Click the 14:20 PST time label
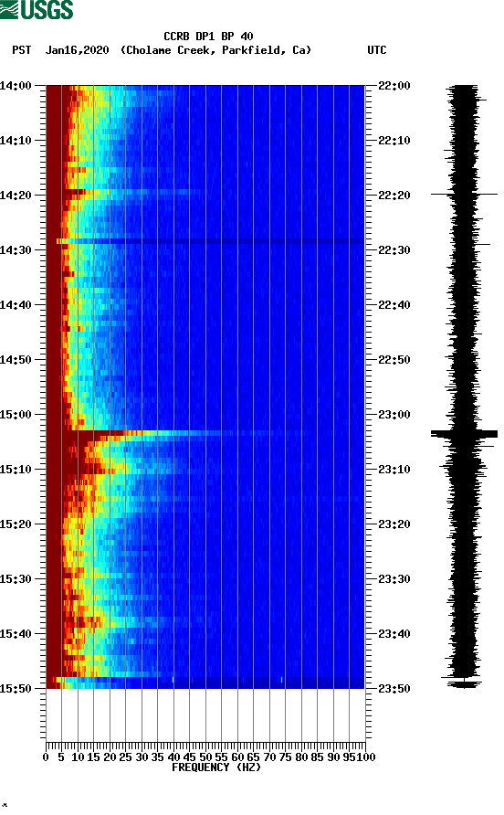This screenshot has height=815, width=504. tap(16, 196)
